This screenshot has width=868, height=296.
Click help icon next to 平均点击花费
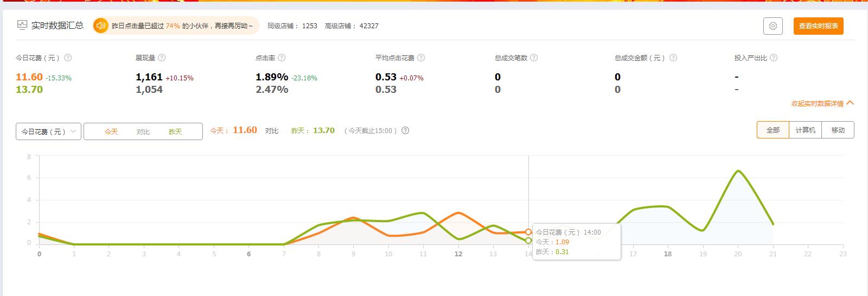pos(421,58)
